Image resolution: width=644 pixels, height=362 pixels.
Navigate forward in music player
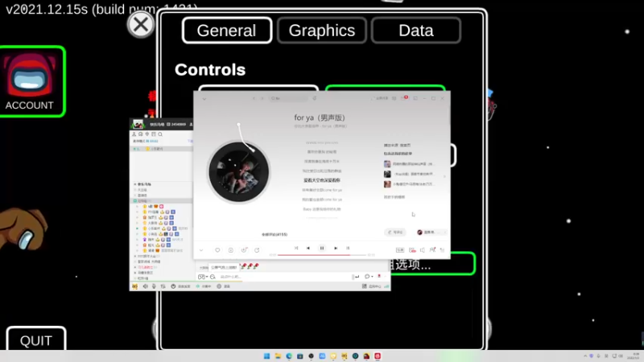[262, 98]
